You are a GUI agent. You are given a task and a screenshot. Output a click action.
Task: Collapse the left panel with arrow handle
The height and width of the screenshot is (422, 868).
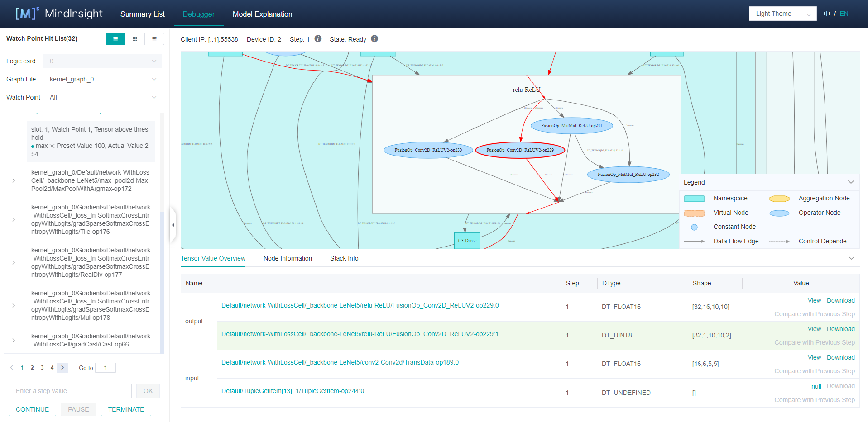(173, 225)
